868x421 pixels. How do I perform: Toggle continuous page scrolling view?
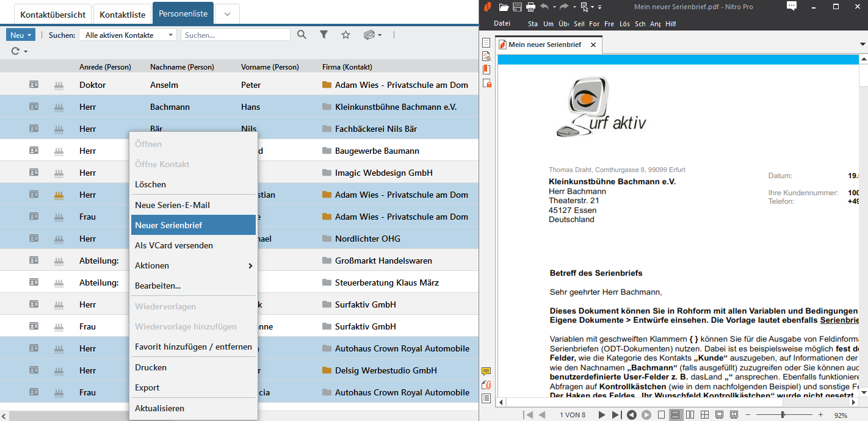click(676, 415)
